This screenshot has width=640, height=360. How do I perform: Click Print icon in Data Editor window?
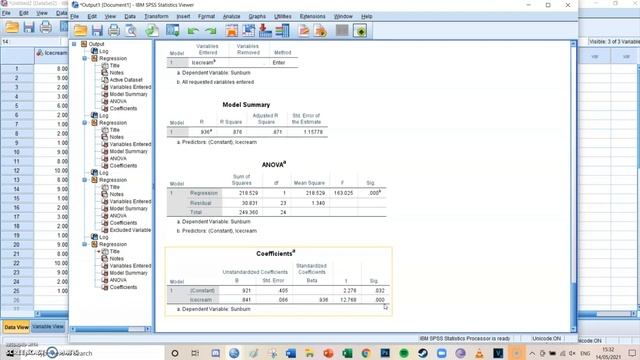click(x=46, y=27)
